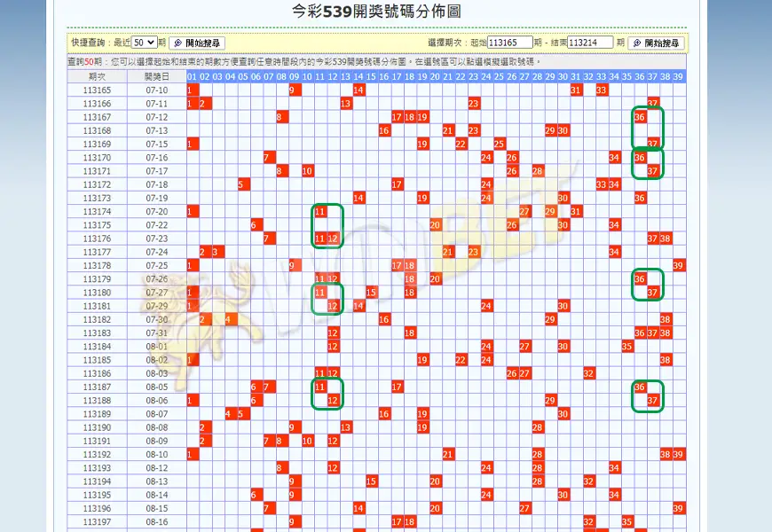Click the 期次 column header
772x532 pixels.
point(97,76)
